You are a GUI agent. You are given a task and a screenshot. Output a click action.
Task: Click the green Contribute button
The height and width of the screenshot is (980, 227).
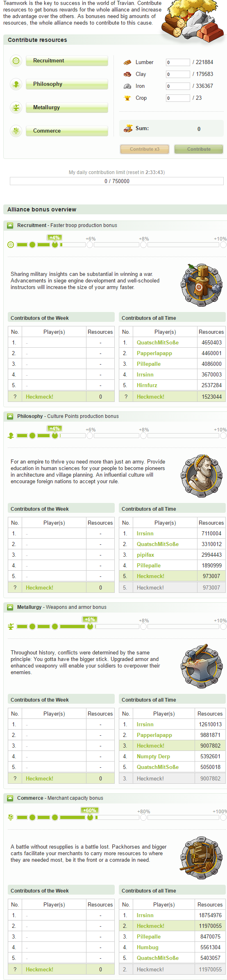coord(199,149)
